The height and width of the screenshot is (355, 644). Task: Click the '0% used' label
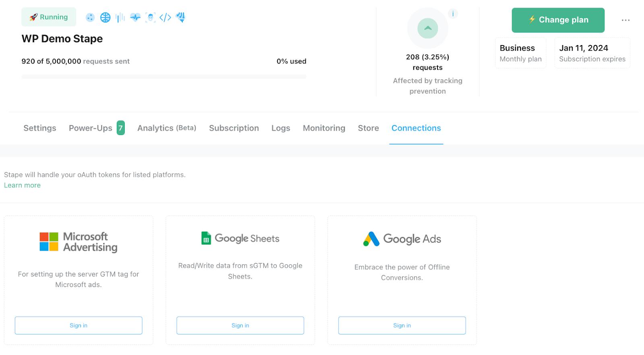point(291,61)
